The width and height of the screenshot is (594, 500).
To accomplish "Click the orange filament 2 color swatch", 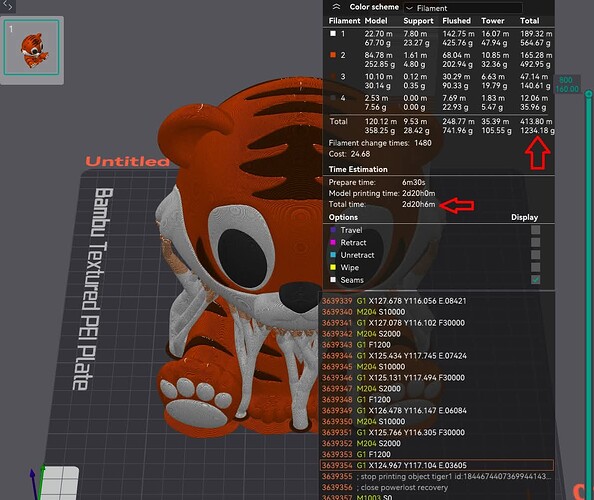I will pyautogui.click(x=333, y=55).
